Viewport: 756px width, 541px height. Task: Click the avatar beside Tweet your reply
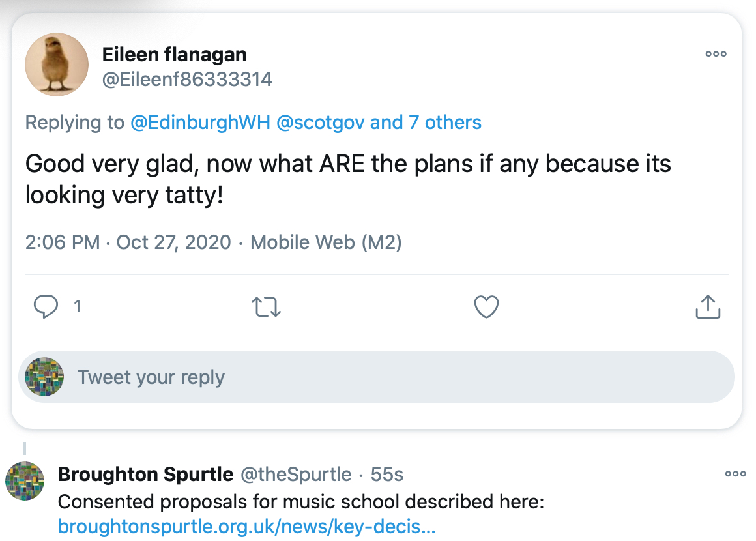click(44, 377)
